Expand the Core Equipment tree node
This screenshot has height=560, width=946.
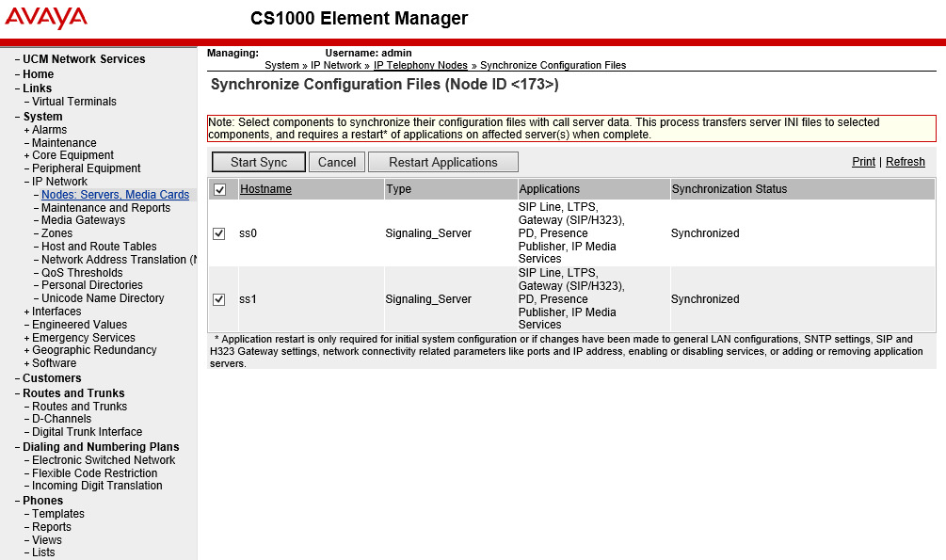pos(26,155)
